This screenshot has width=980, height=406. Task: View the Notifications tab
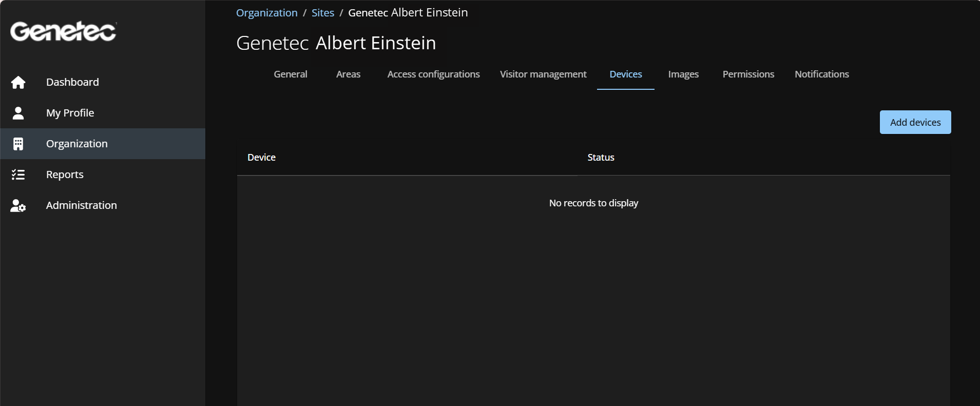tap(821, 74)
